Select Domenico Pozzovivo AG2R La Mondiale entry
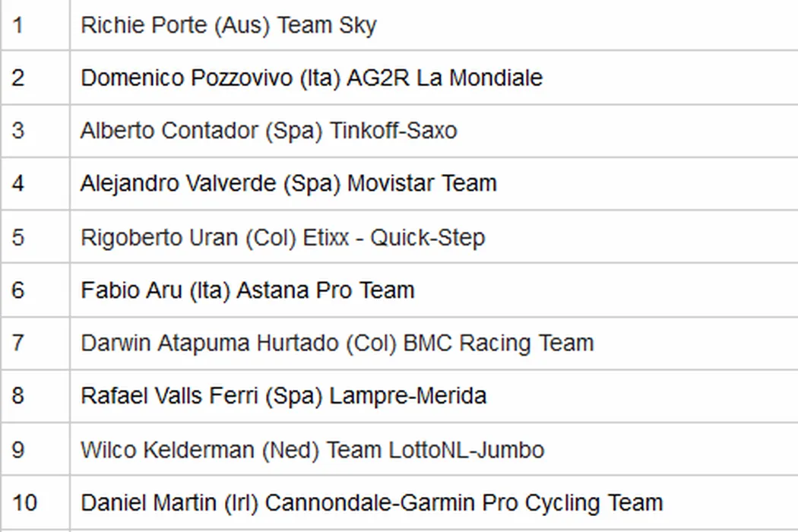This screenshot has height=532, width=798. coord(312,78)
